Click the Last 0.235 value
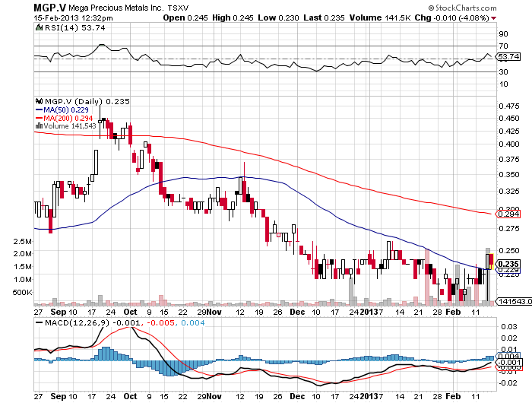This screenshot has width=532, height=403. [x=324, y=17]
